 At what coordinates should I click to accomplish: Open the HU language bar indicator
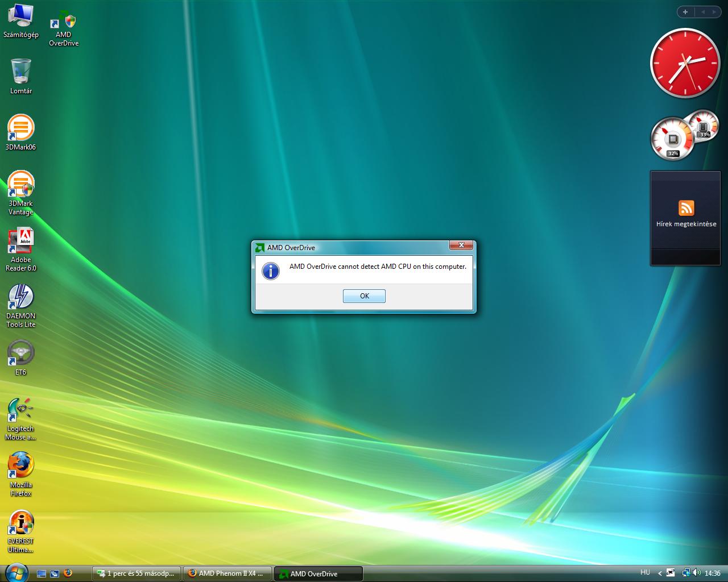coord(645,573)
